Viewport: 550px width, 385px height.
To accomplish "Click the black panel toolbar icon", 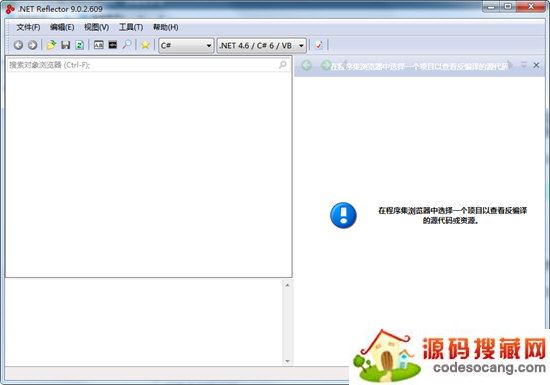I will click(x=113, y=45).
